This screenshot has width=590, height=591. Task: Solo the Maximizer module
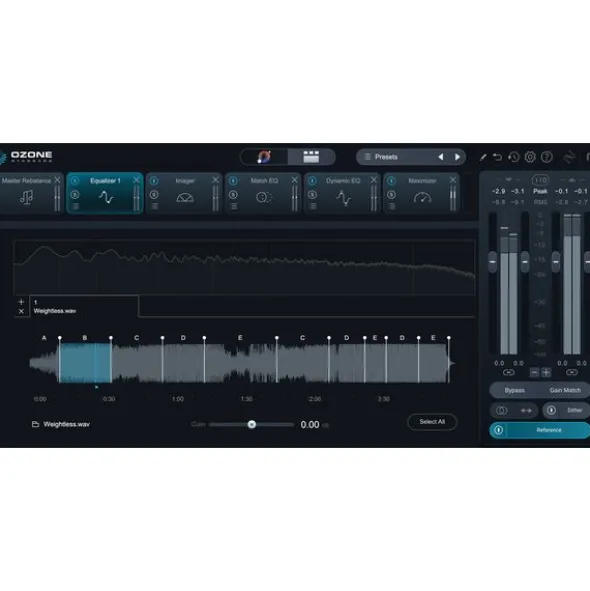click(391, 195)
